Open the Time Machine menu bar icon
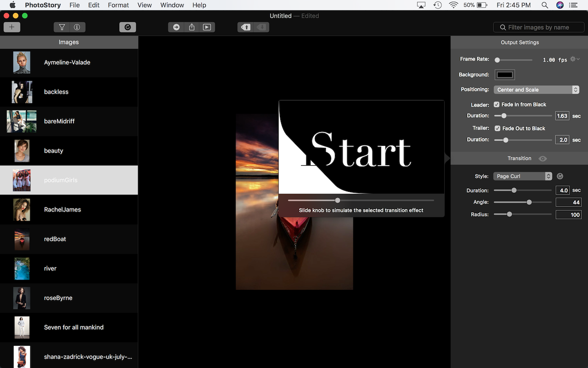 tap(438, 5)
